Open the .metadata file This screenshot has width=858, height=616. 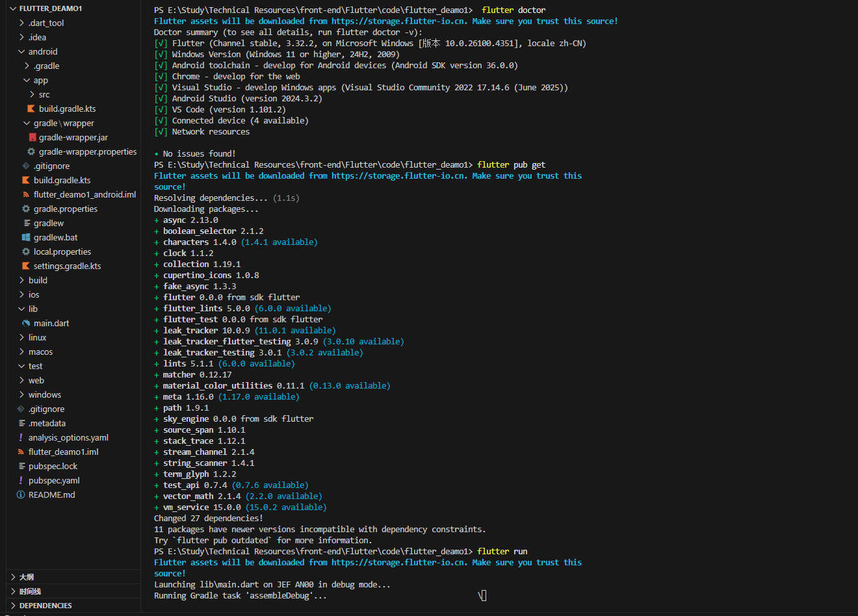[x=47, y=423]
